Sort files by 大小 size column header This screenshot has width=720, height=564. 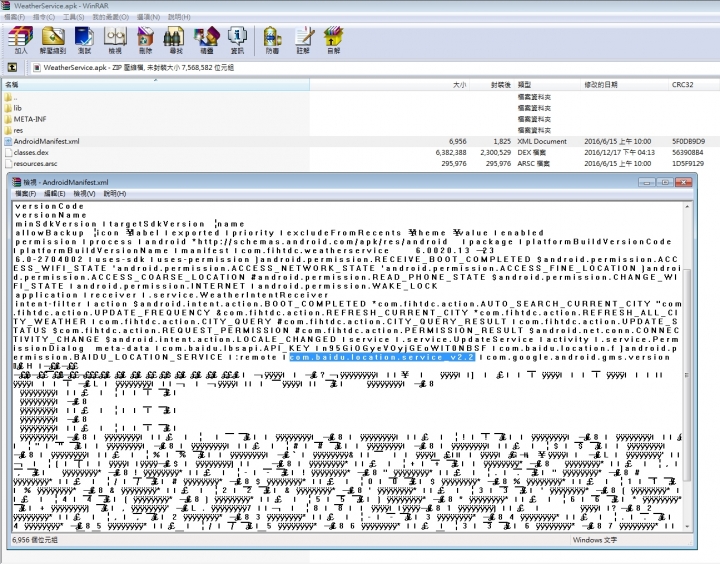coord(389,85)
